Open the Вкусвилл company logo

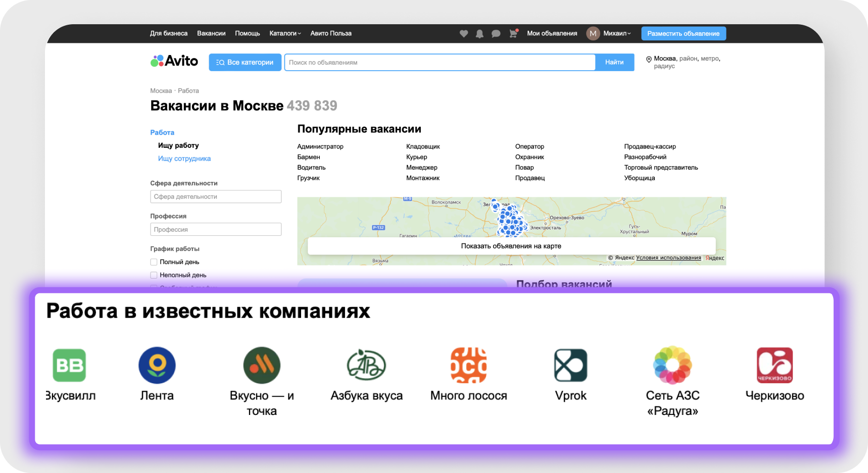click(x=69, y=365)
